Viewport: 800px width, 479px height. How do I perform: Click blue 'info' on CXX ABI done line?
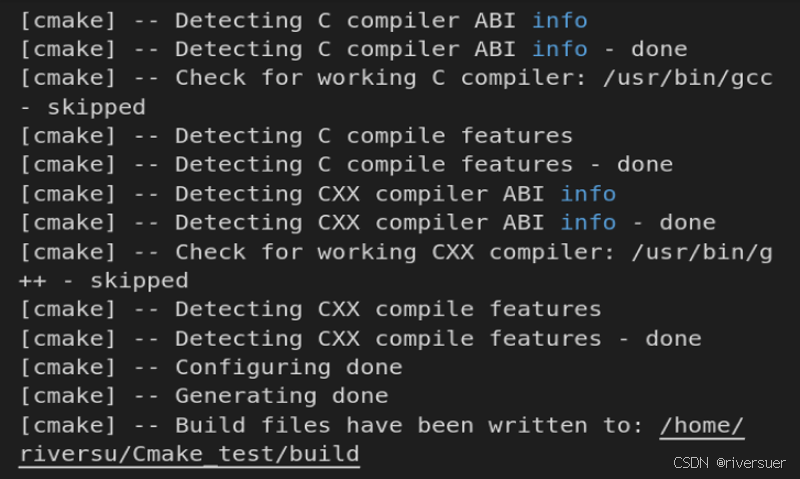[x=588, y=223]
